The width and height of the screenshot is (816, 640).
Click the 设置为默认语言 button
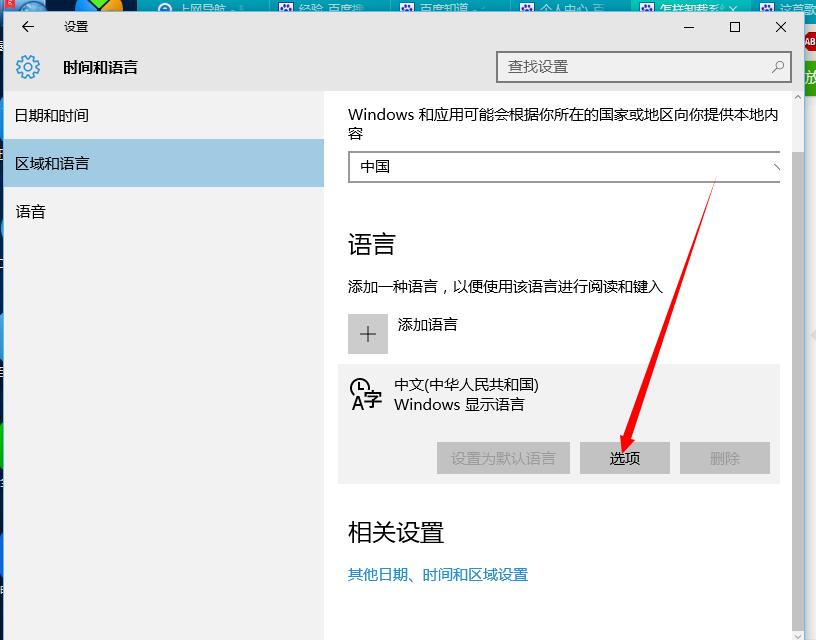pos(503,458)
